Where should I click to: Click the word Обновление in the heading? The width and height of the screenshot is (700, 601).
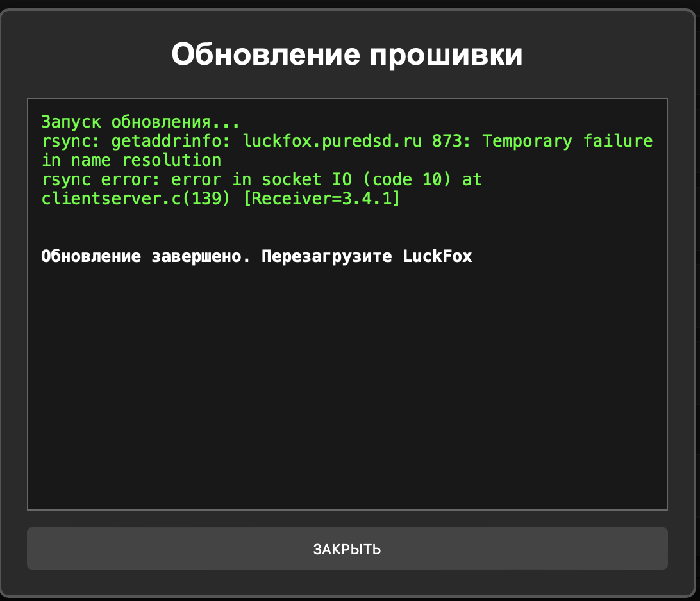[x=265, y=55]
